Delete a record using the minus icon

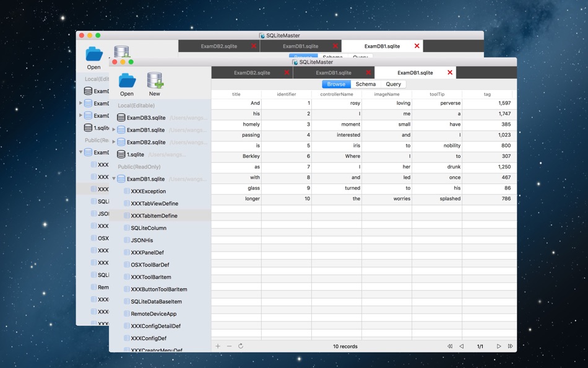[x=228, y=346]
